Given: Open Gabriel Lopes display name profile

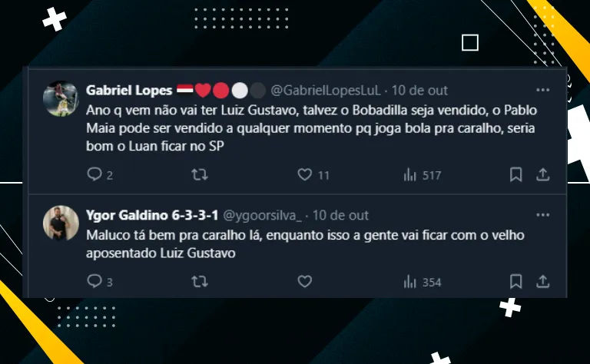Looking at the screenshot, I should (x=129, y=91).
